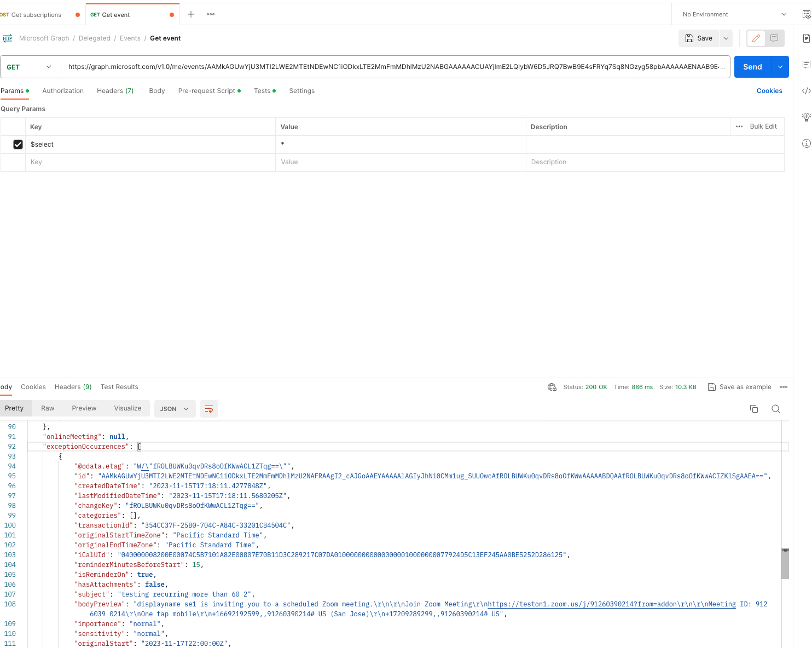Image resolution: width=812 pixels, height=648 pixels.
Task: Click inside the request URL field
Action: pos(383,67)
